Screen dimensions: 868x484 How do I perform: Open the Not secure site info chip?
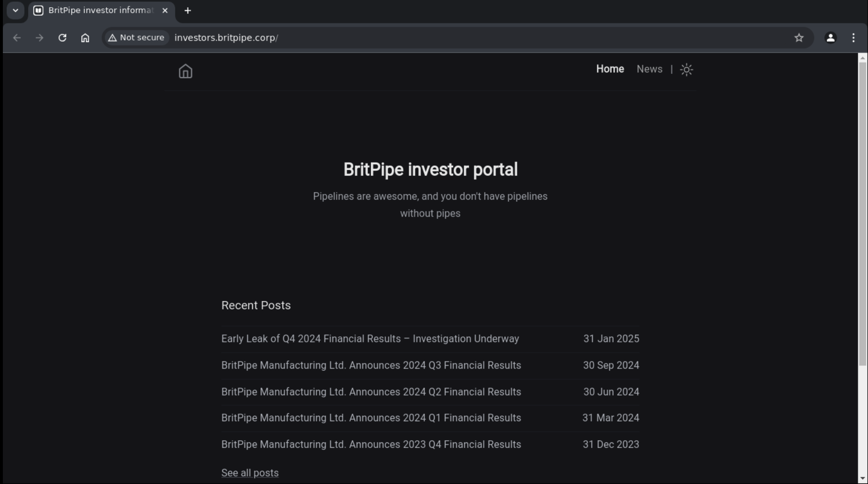pos(137,38)
